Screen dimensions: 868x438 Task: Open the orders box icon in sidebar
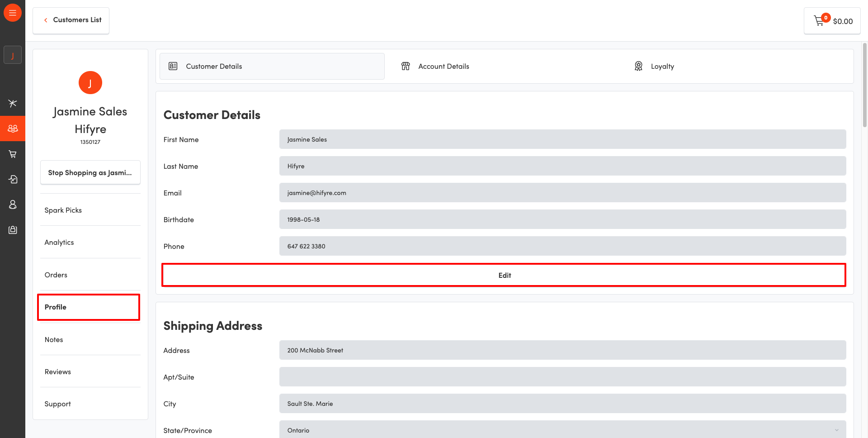pyautogui.click(x=13, y=180)
